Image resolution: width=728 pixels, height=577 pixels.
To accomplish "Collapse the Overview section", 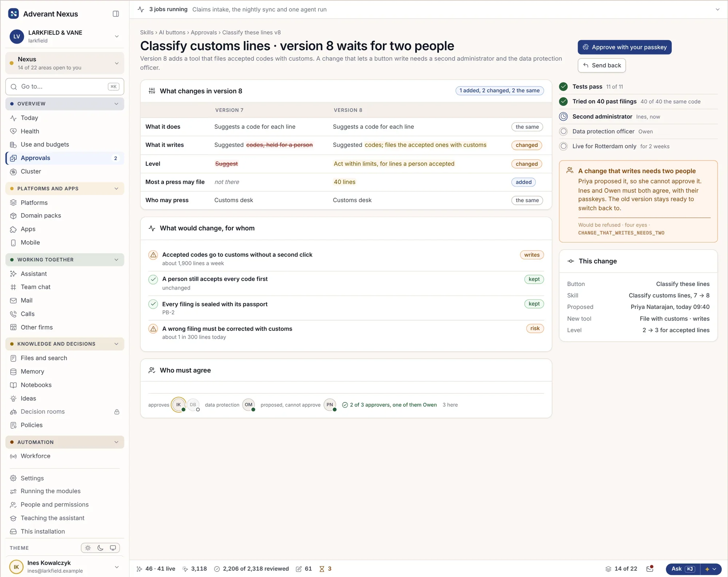I will [x=65, y=104].
